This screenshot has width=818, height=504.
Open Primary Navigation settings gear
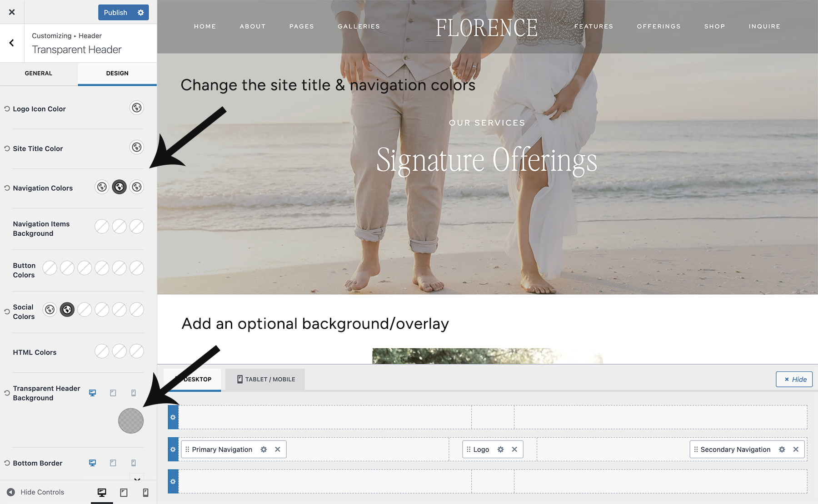[264, 450]
